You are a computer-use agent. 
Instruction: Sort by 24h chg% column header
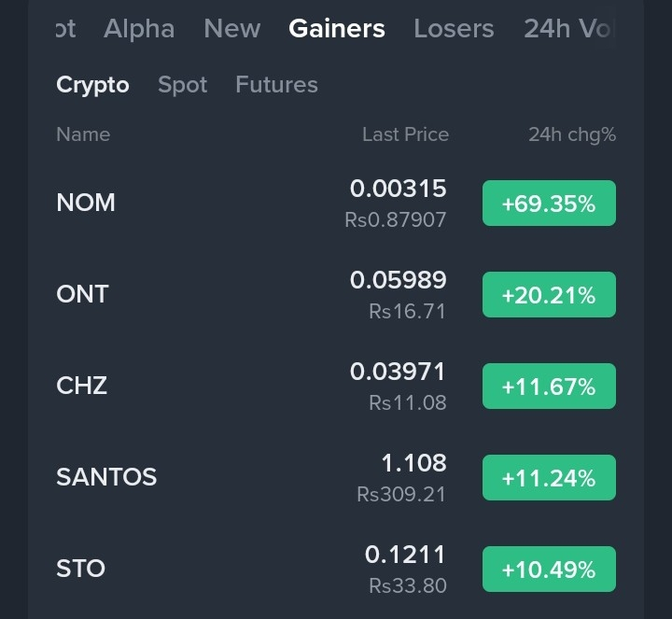click(x=572, y=134)
